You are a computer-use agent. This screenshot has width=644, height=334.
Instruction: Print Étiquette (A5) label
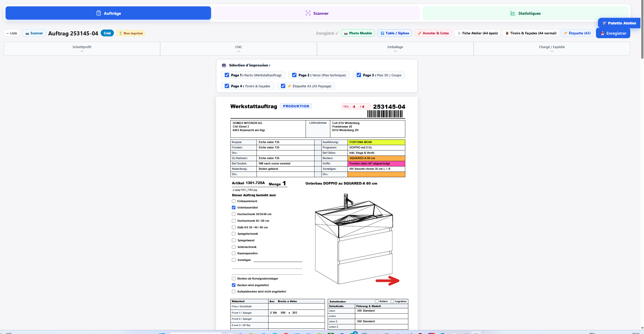point(577,33)
